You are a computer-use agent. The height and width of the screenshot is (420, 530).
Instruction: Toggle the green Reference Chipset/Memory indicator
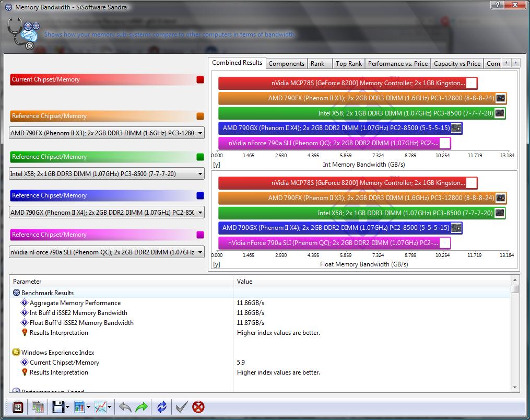coord(200,157)
